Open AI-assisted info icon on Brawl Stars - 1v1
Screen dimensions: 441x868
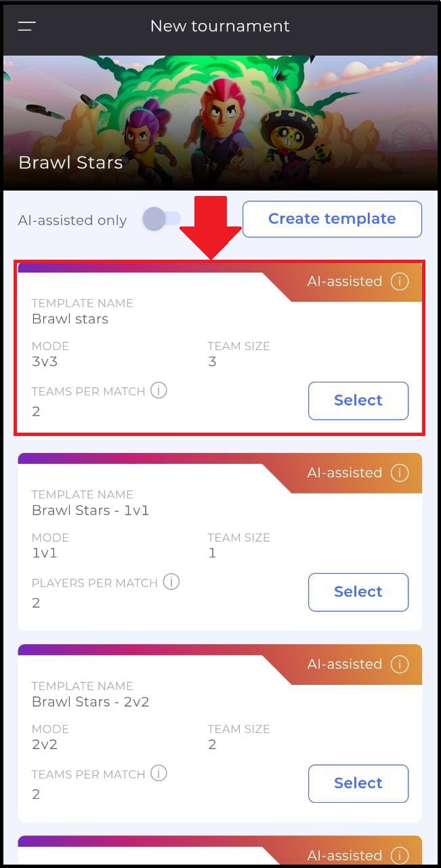[400, 473]
